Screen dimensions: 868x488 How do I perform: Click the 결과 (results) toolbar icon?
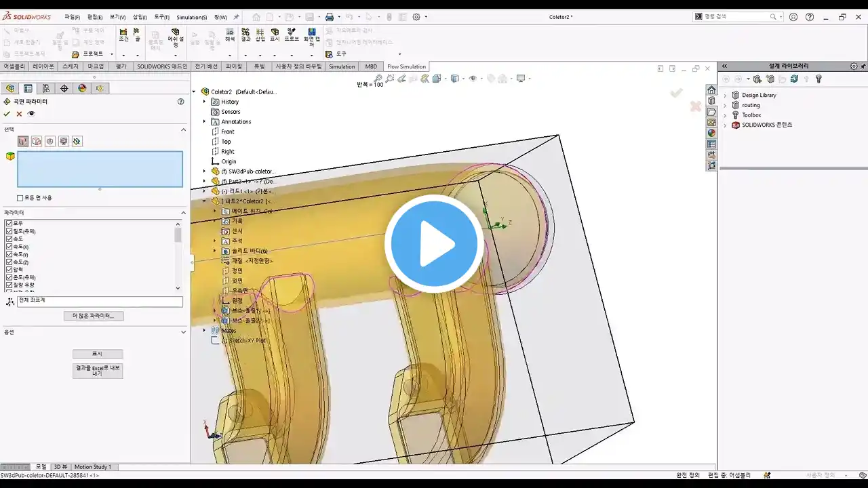[245, 35]
